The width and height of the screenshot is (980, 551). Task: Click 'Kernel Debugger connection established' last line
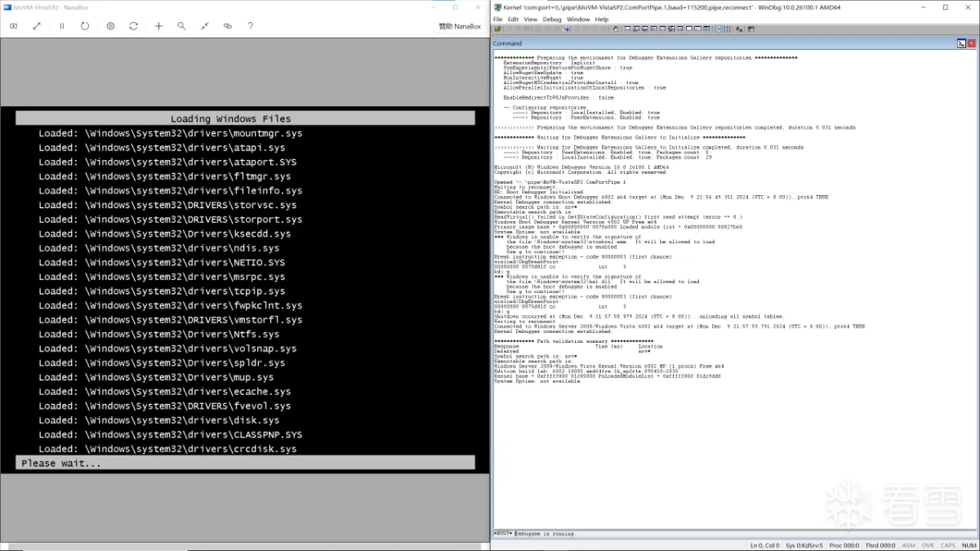click(x=553, y=331)
